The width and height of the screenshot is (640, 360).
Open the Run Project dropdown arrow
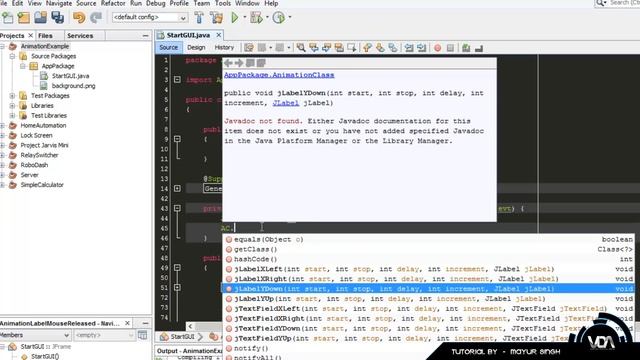[x=245, y=18]
